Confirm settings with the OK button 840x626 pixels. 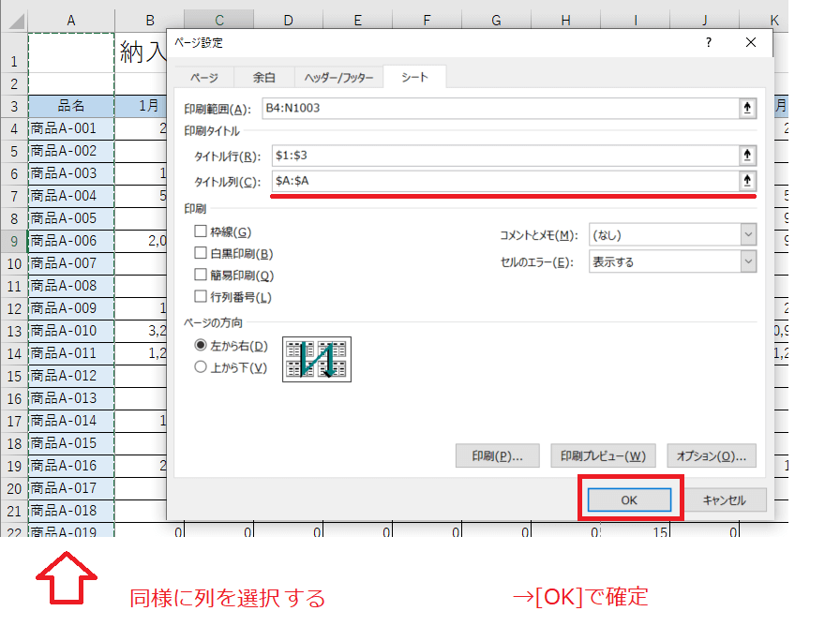pyautogui.click(x=629, y=499)
